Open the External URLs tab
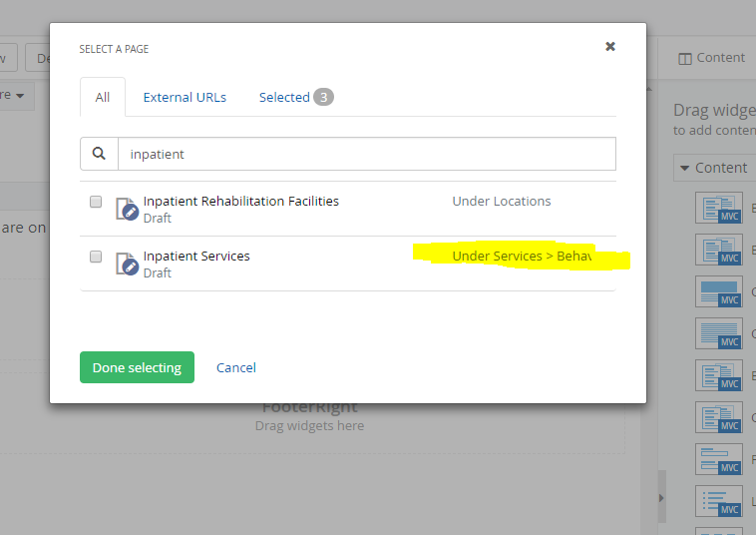The width and height of the screenshot is (756, 535). [x=185, y=97]
